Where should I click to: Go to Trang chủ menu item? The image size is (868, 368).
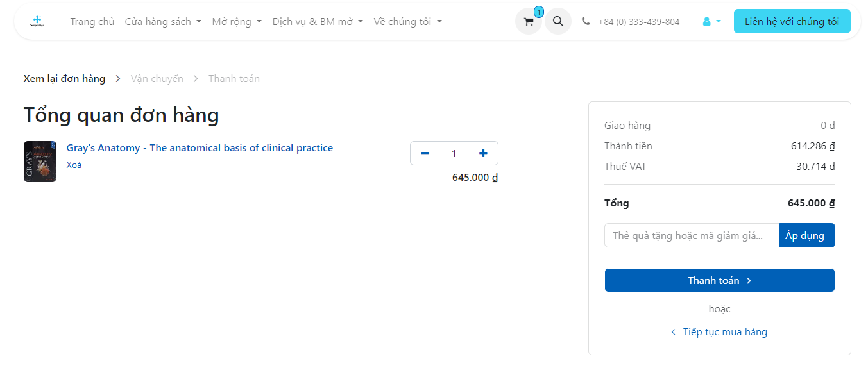pos(92,22)
